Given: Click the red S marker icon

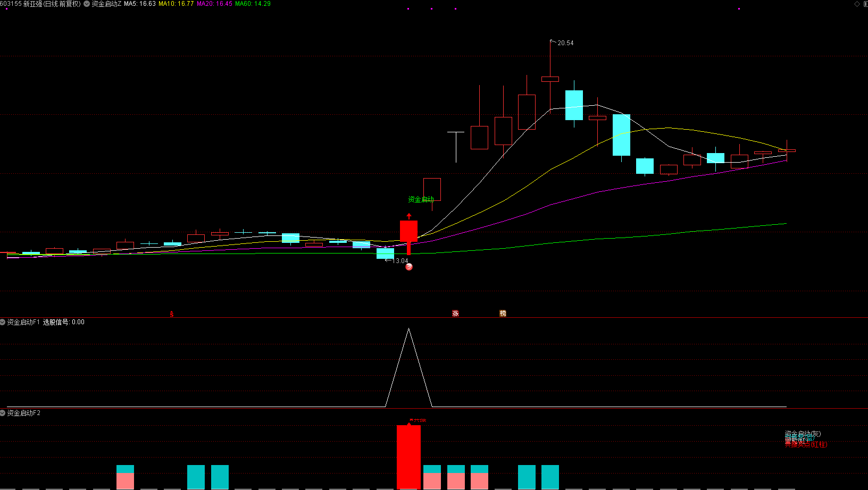Looking at the screenshot, I should tap(172, 314).
